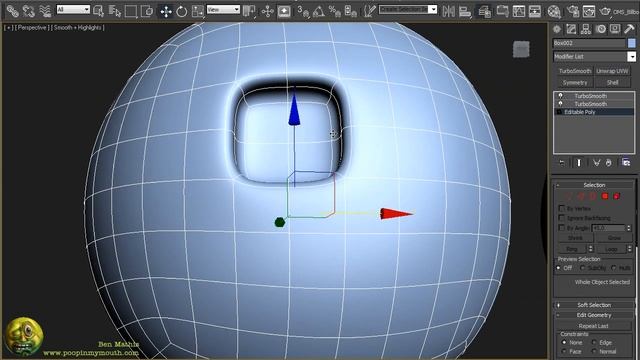Click the Symmetry modifier button
The width and height of the screenshot is (640, 360).
[x=575, y=82]
